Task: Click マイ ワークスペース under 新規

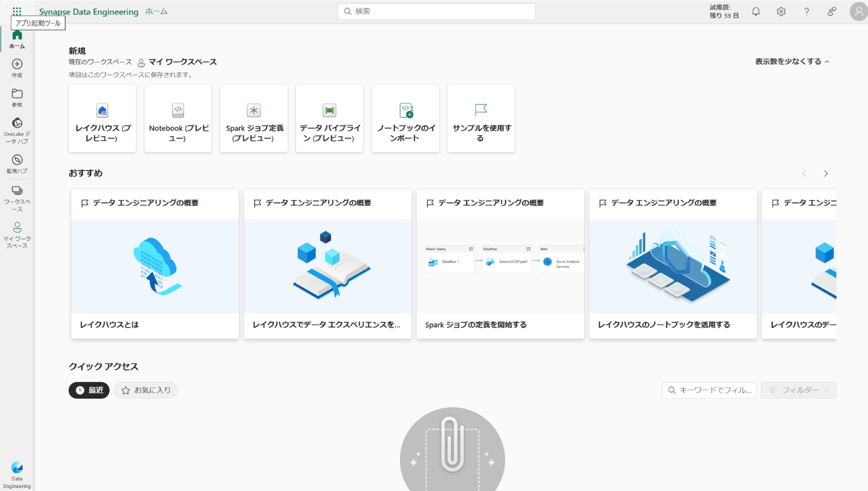Action: point(177,62)
